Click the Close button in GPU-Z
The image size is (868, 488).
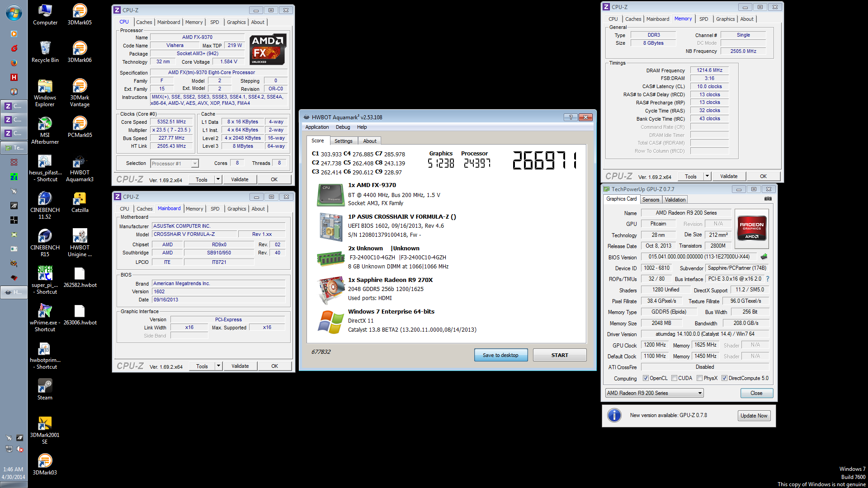pos(756,393)
